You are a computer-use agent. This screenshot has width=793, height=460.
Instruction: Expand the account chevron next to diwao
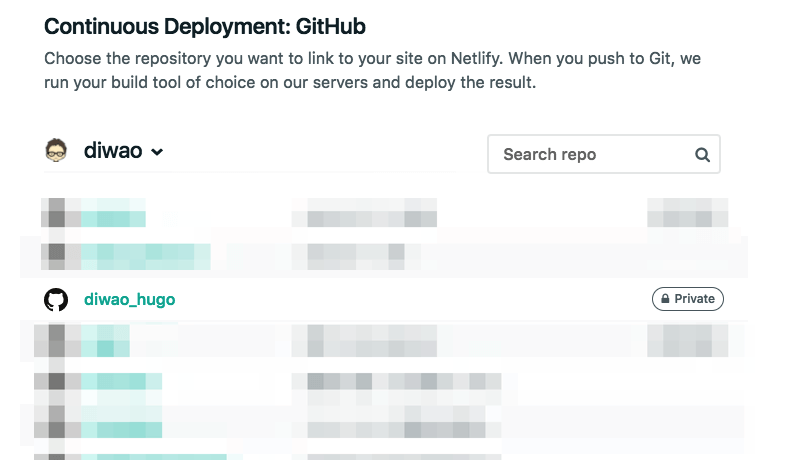pos(157,153)
